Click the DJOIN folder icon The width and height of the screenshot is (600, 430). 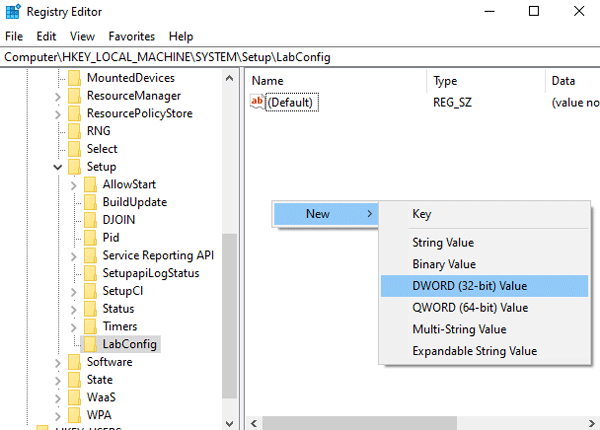pos(90,220)
